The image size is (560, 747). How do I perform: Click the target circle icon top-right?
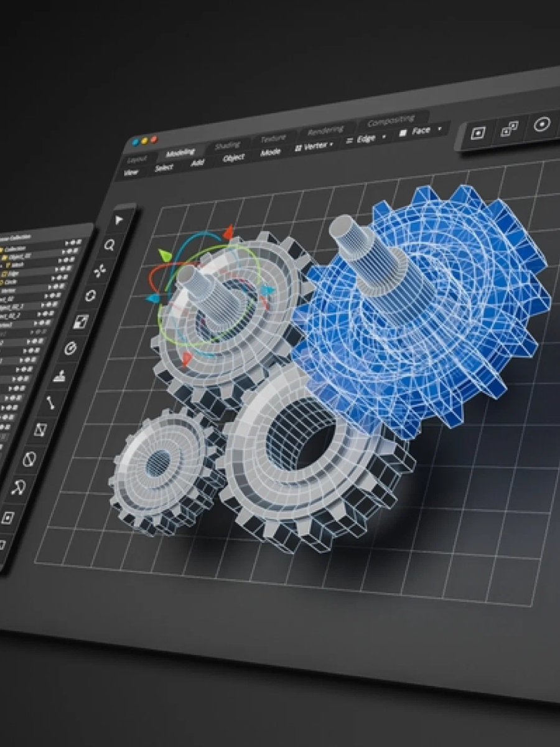click(542, 125)
